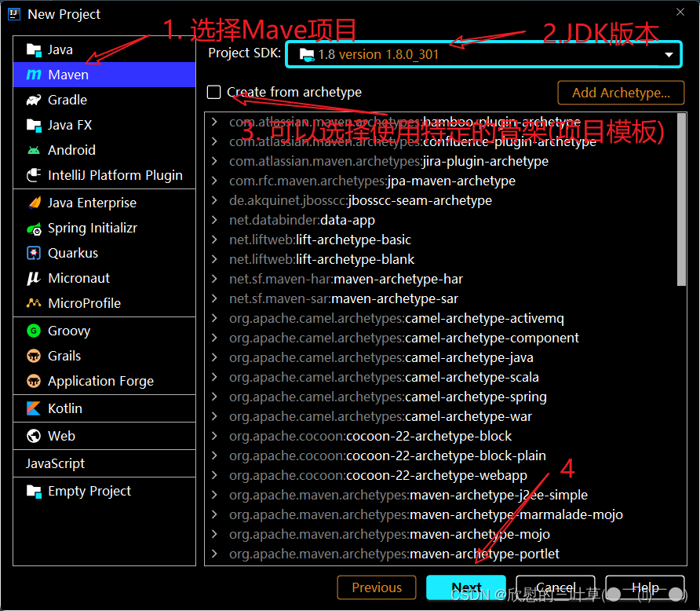700x611 pixels.
Task: Expand the camel-archetype-spring node
Action: [215, 397]
